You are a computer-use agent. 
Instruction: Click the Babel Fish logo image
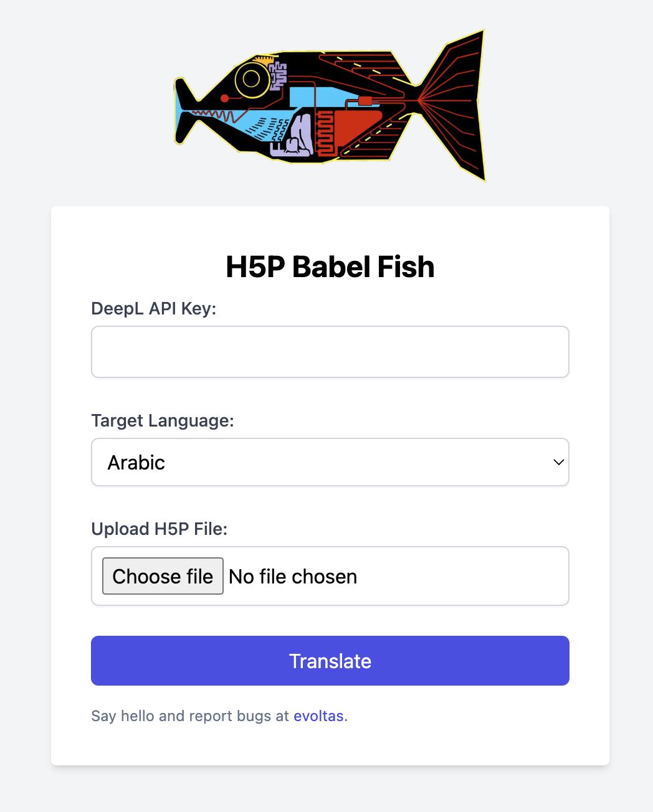point(330,105)
